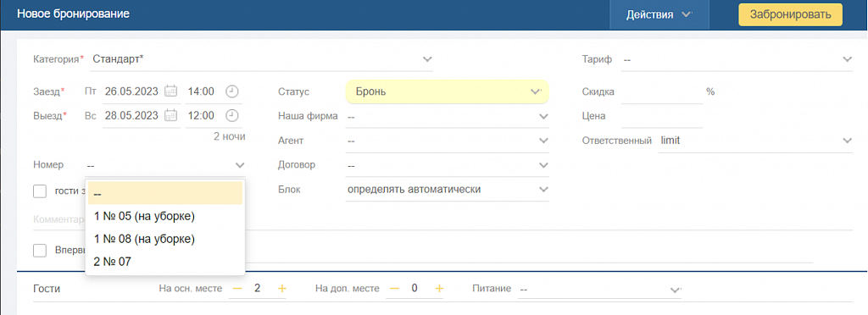Open the check-out date calendar picker
Image resolution: width=868 pixels, height=315 pixels.
171,115
